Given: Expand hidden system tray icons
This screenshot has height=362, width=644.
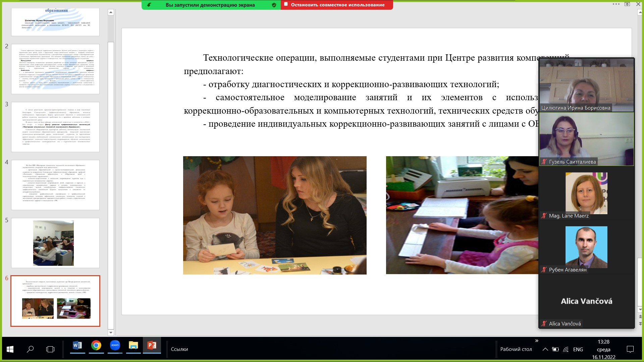Looking at the screenshot, I should 545,349.
